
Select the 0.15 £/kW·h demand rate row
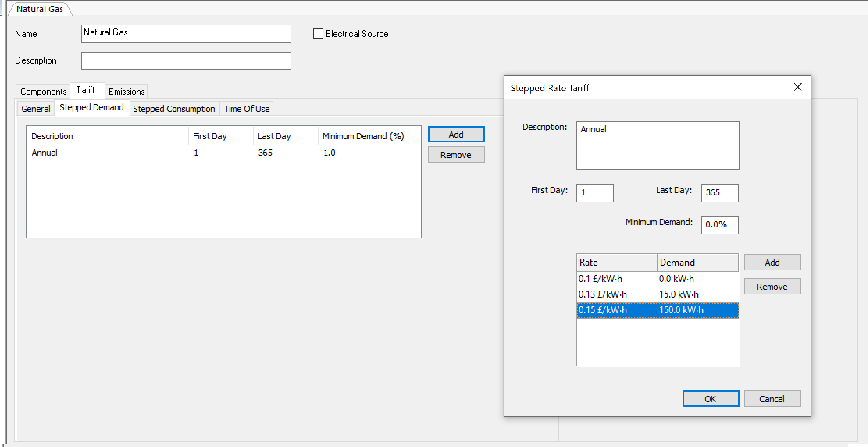coord(655,310)
